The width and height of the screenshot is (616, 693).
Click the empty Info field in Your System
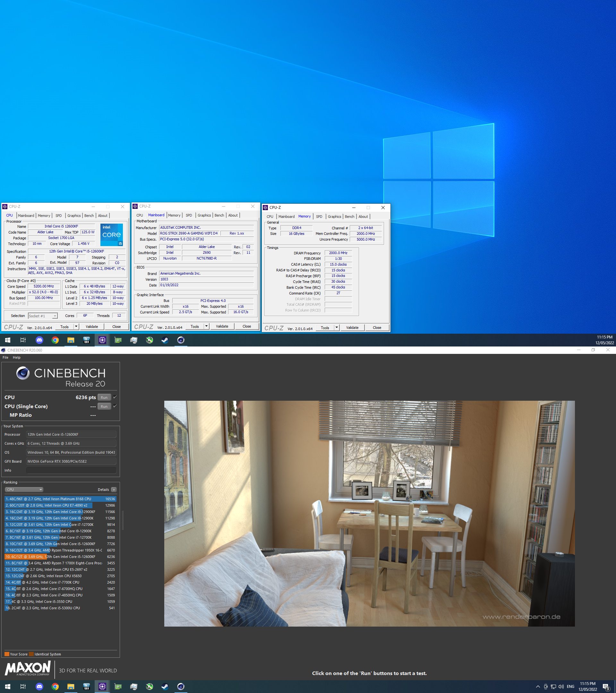click(71, 470)
